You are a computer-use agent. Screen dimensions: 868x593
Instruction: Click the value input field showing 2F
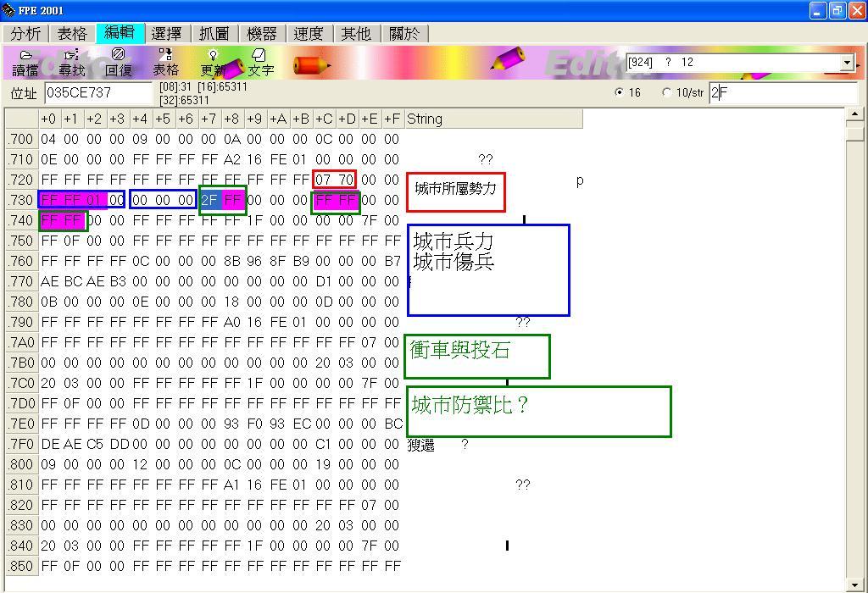[782, 93]
